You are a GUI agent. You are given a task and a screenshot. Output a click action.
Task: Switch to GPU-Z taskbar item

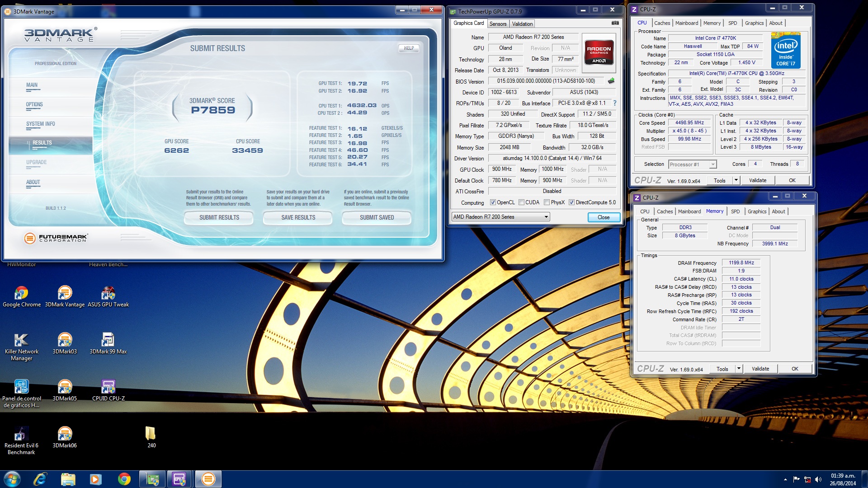coord(152,479)
